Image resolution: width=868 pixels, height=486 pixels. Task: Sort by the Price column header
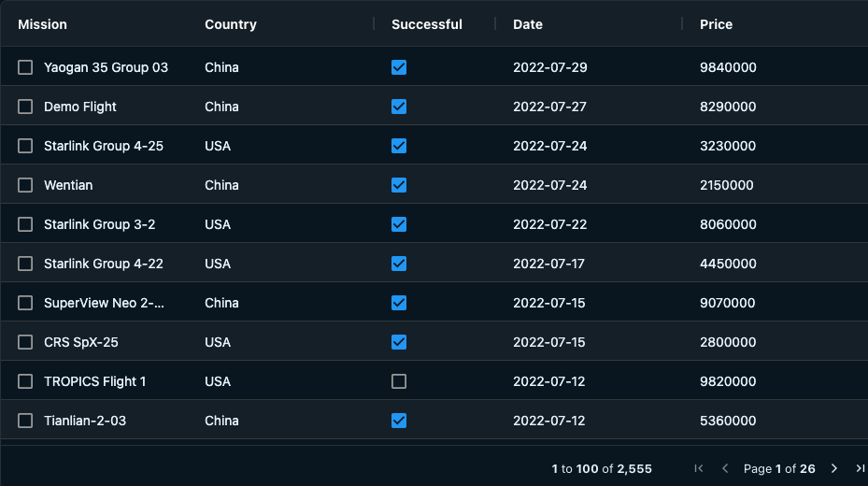click(717, 24)
